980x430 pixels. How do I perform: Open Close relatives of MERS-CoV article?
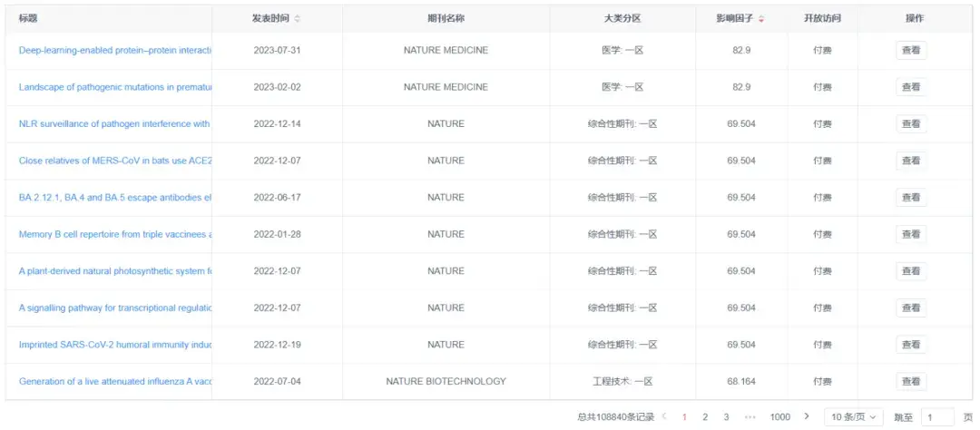(114, 161)
